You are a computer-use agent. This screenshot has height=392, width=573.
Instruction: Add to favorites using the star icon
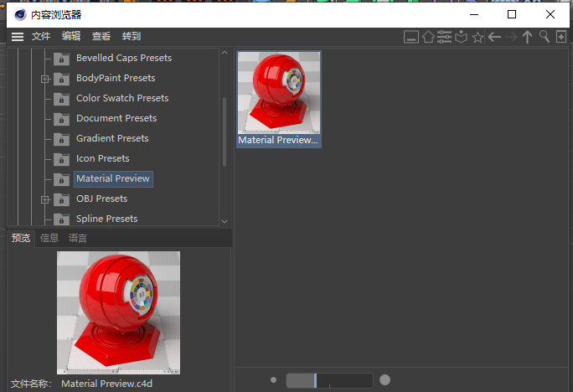pos(478,37)
